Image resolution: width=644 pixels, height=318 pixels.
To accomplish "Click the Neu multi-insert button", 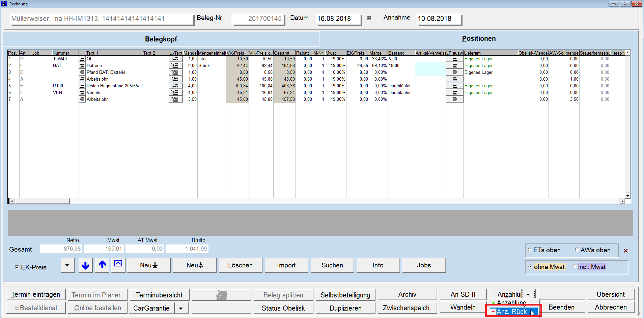I will click(195, 265).
